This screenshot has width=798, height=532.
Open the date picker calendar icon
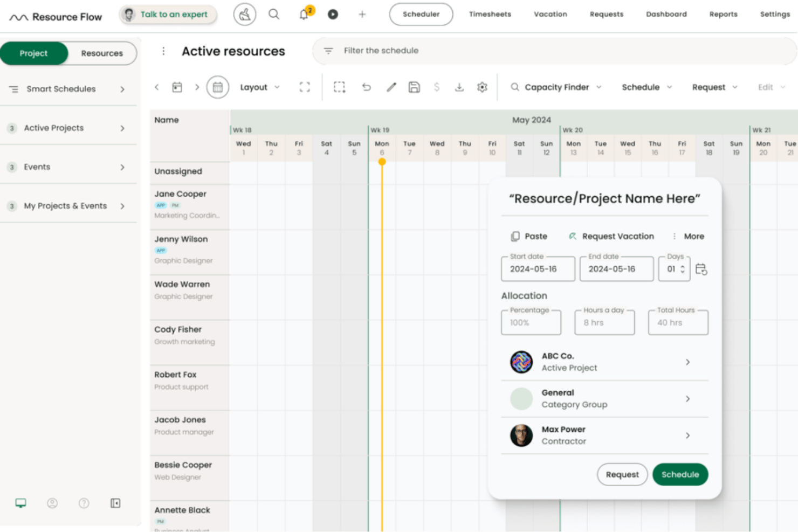(177, 87)
